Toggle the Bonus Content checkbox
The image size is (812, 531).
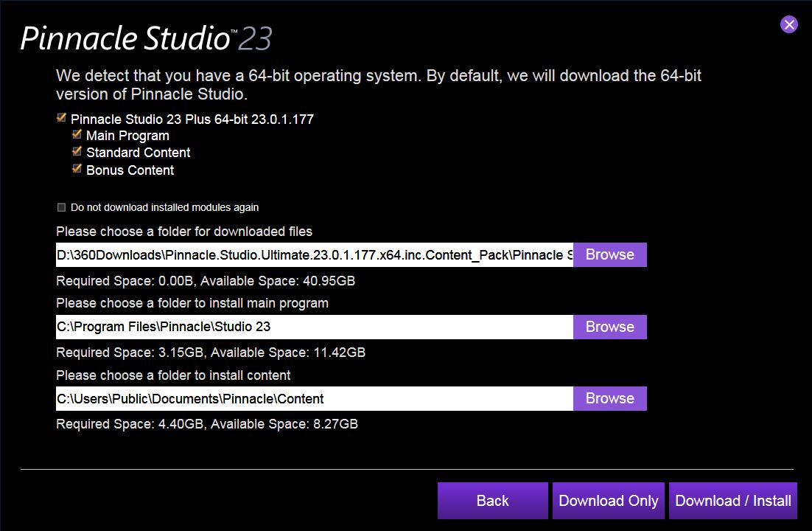(x=77, y=169)
